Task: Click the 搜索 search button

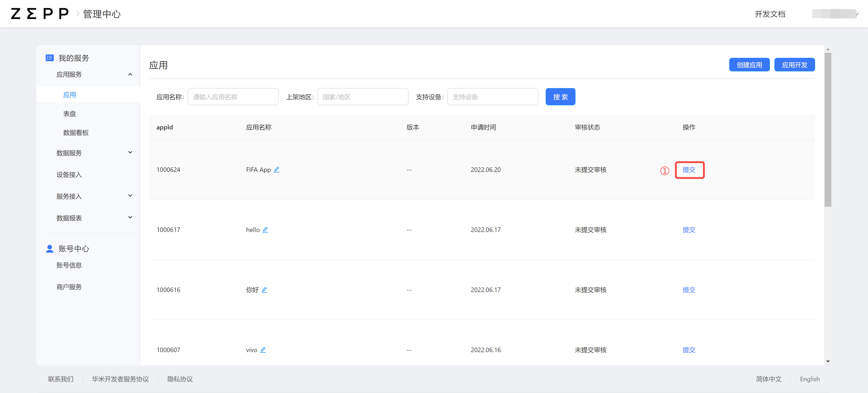Action: pos(560,97)
